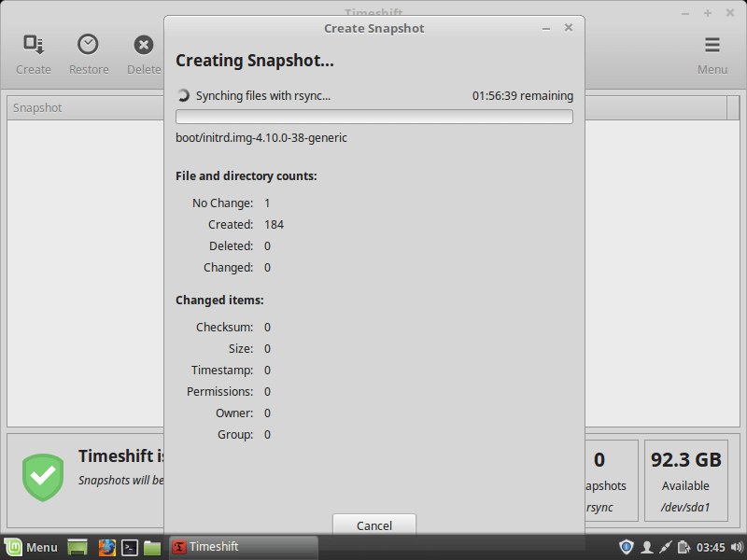Launch Firefox from the taskbar
This screenshot has width=747, height=560.
[106, 547]
